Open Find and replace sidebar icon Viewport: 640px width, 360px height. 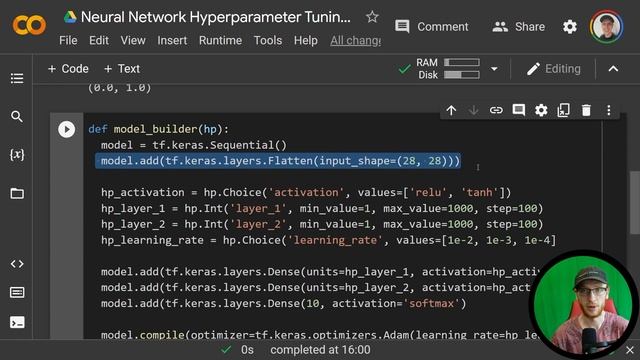tap(17, 117)
